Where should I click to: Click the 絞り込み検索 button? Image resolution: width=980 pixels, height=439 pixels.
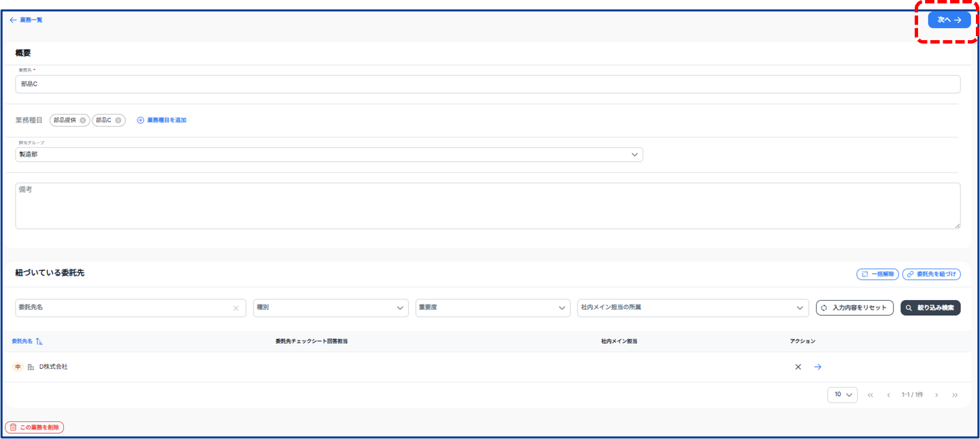point(930,308)
